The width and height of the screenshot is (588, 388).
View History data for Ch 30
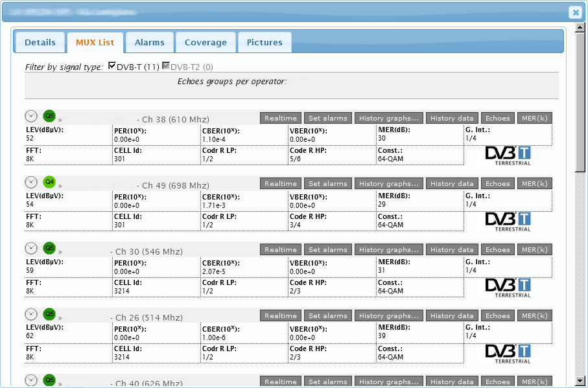click(x=452, y=249)
